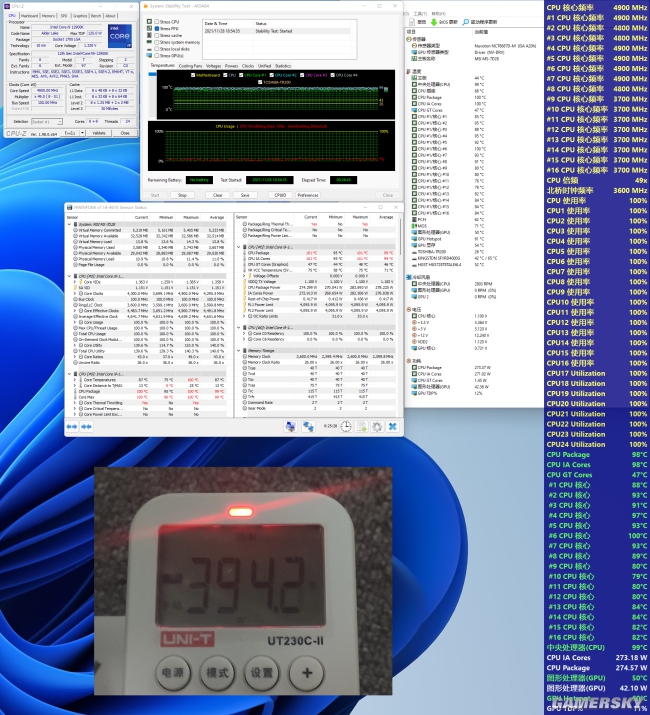Click the HWiNFO clock reset timer icon
This screenshot has height=715, width=650.
[346, 426]
